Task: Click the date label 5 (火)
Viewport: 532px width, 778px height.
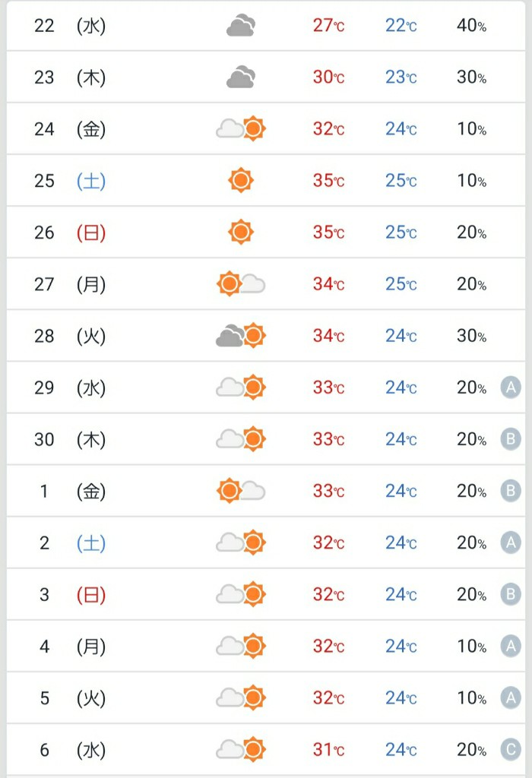Action: [72, 697]
